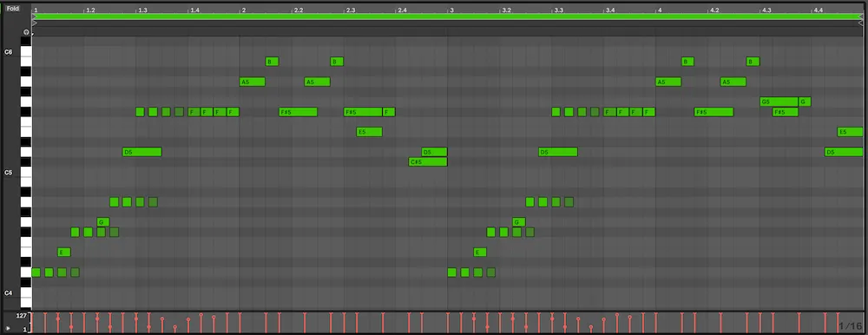This screenshot has width=868, height=335.
Task: Click the 2.4 beat marker on the ruler
Action: click(x=403, y=10)
